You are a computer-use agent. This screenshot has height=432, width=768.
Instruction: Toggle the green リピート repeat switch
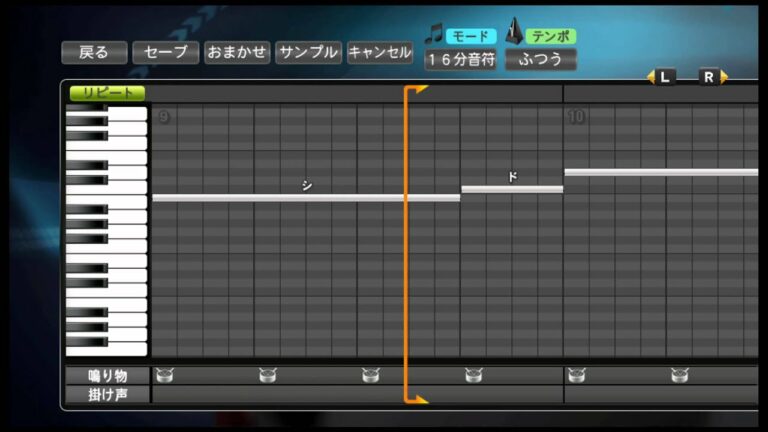pos(107,93)
